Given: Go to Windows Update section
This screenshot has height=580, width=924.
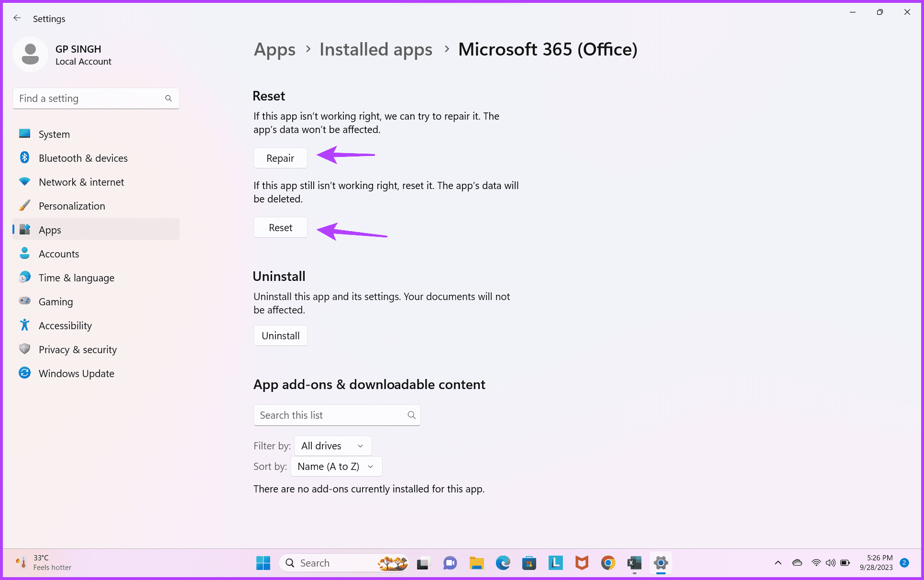Looking at the screenshot, I should (x=76, y=374).
